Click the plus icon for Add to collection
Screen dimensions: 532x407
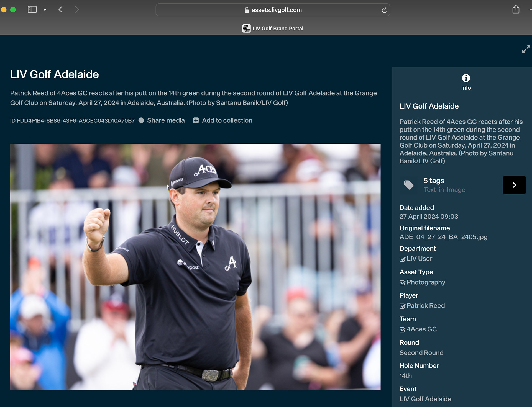(196, 120)
